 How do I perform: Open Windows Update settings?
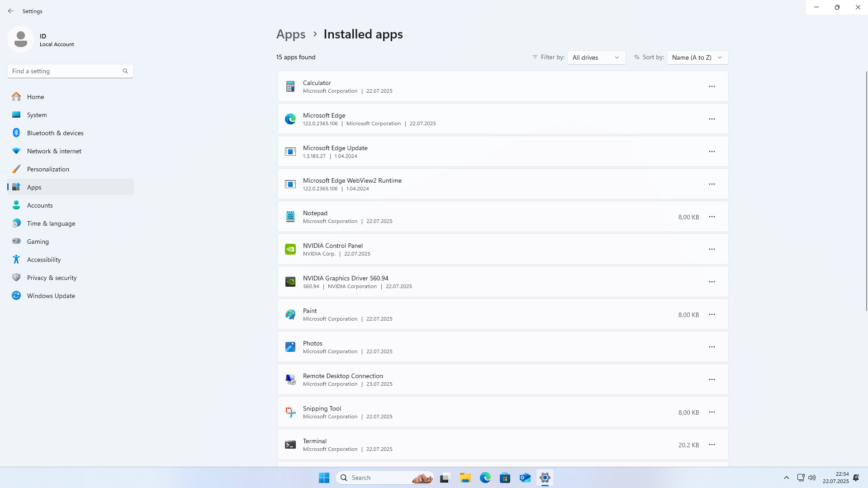[x=71, y=296]
